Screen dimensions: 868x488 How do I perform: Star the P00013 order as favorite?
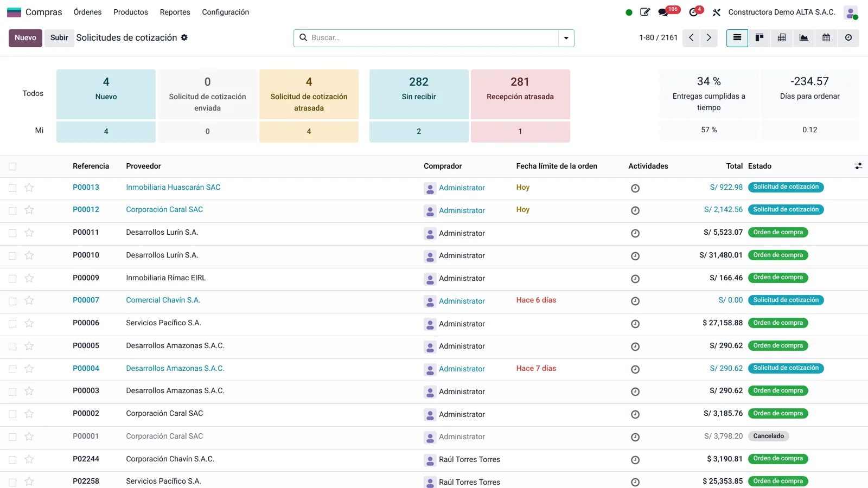tap(29, 188)
